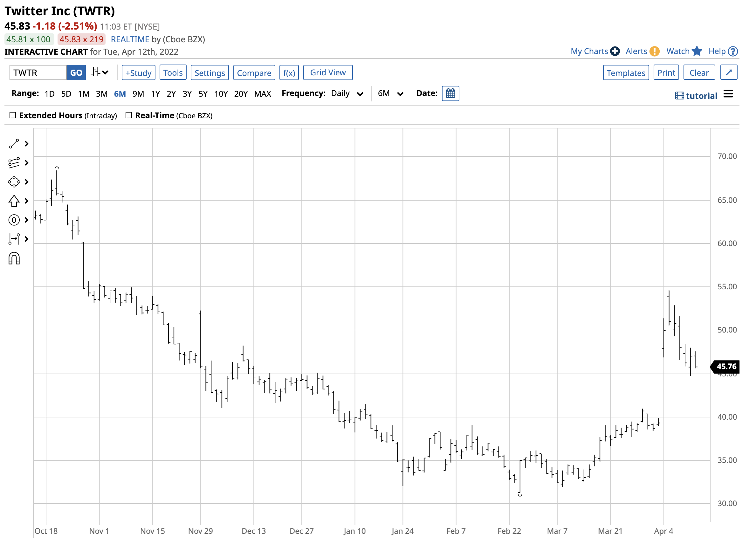Select the 3M range
This screenshot has height=543, width=756.
(x=102, y=94)
